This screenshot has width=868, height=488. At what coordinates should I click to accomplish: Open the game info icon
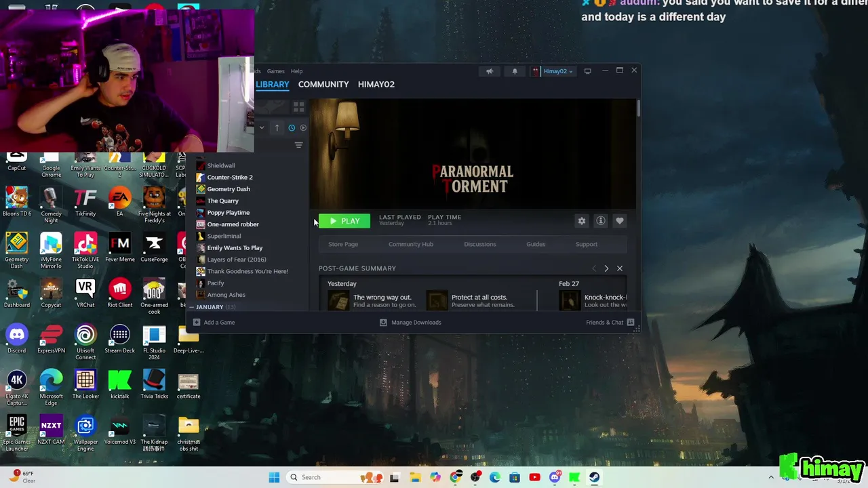(x=600, y=221)
